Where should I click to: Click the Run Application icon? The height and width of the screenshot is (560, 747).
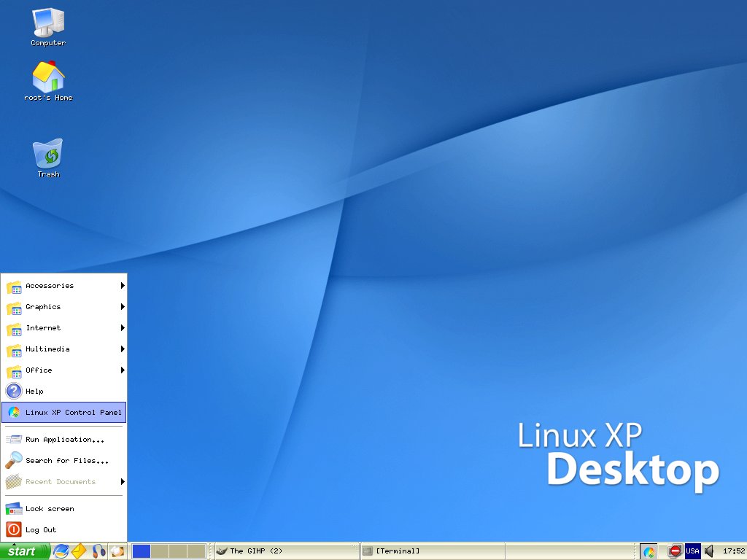(x=14, y=440)
